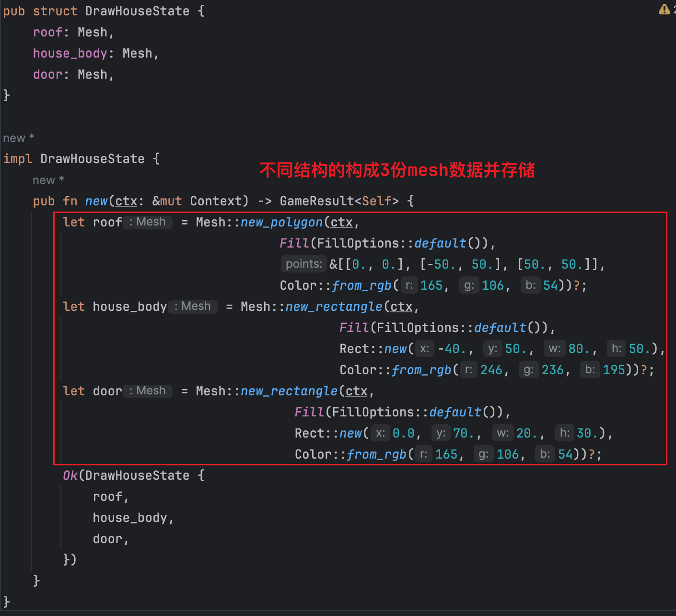676x616 pixels.
Task: Click '80.' width value in Rect::new
Action: pos(579,349)
